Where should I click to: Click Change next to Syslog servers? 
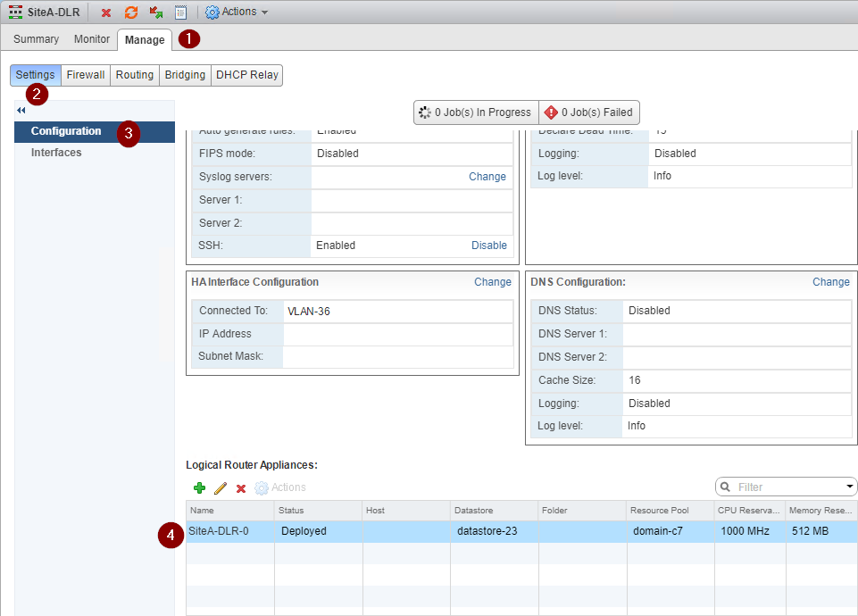[487, 177]
